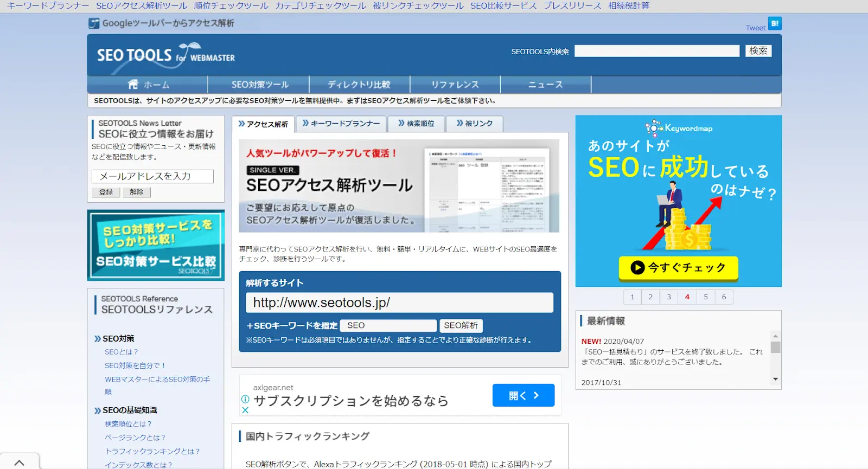Image resolution: width=868 pixels, height=469 pixels.
Task: Open the トラフィックランキングとは？ link
Action: 152,451
